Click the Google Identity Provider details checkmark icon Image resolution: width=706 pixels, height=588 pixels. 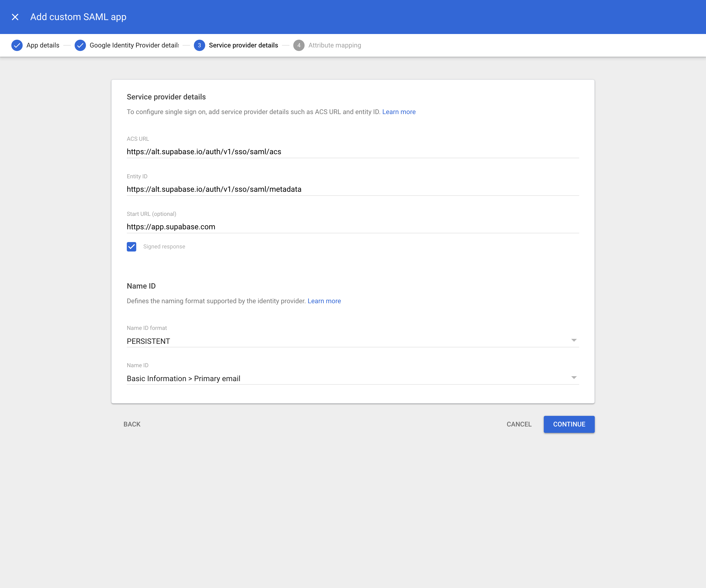coord(80,45)
